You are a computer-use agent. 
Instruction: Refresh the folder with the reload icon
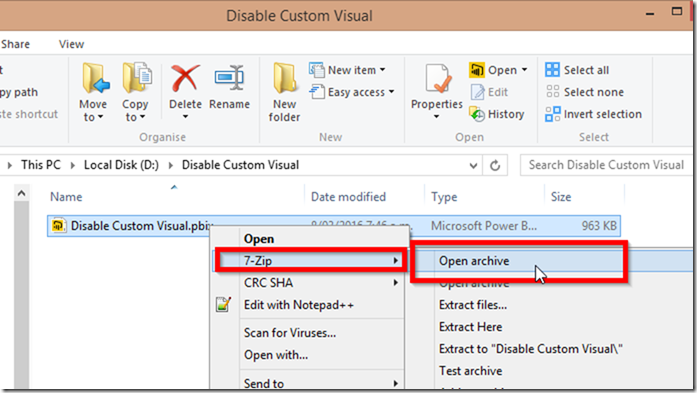495,165
